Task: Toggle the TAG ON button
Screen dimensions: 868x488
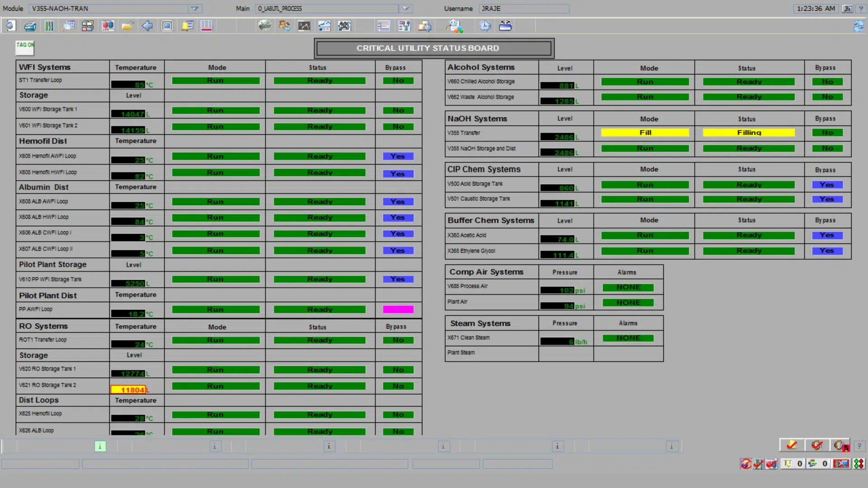Action: coord(25,47)
